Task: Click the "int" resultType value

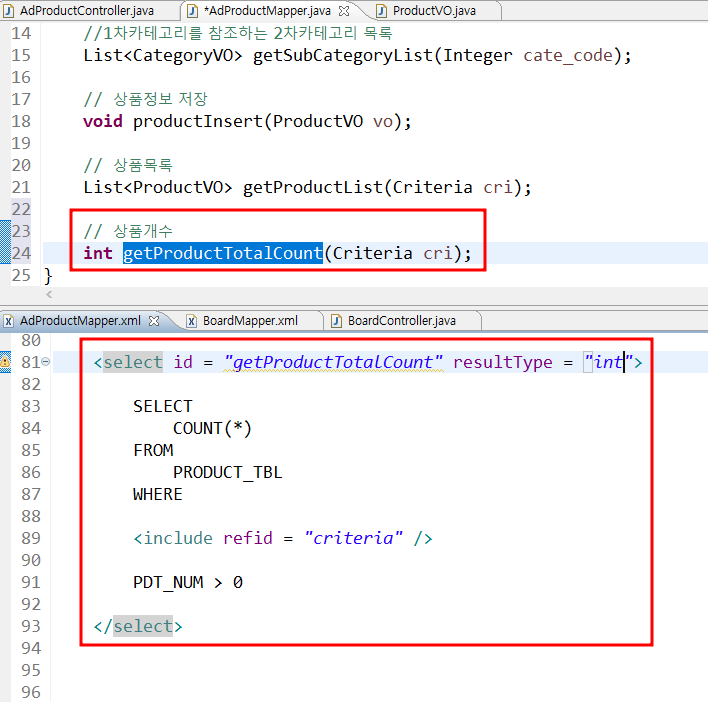Action: pos(607,362)
